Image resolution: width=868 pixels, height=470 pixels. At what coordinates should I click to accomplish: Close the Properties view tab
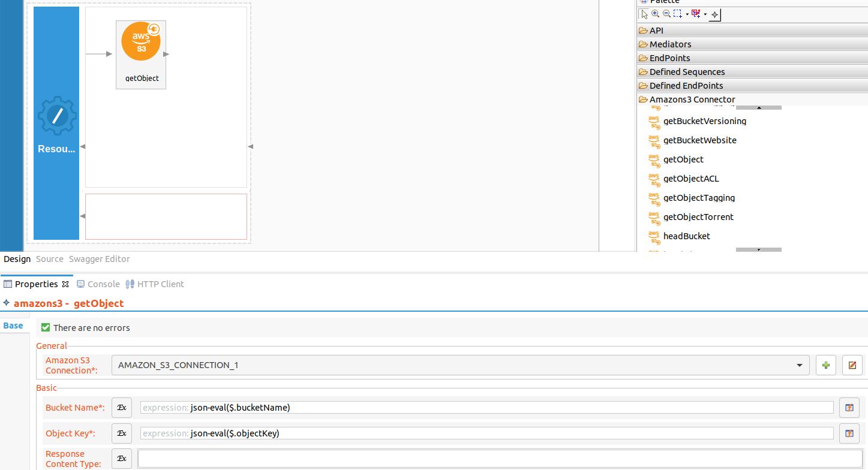(65, 284)
